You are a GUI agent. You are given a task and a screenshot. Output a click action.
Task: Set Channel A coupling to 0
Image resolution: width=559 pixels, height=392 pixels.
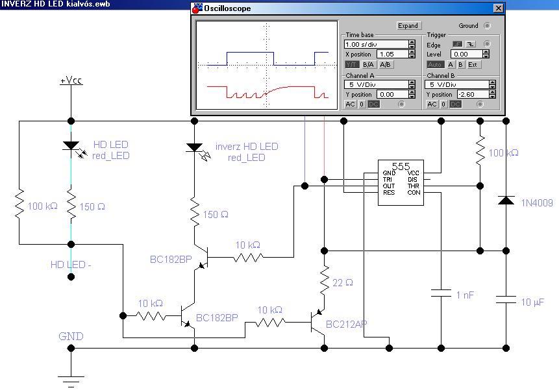[362, 104]
